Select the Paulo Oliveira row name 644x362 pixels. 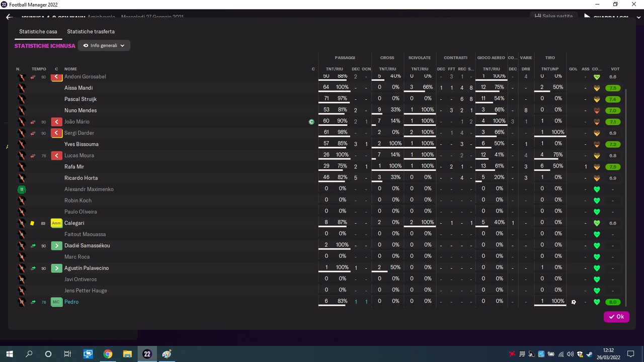(x=80, y=212)
